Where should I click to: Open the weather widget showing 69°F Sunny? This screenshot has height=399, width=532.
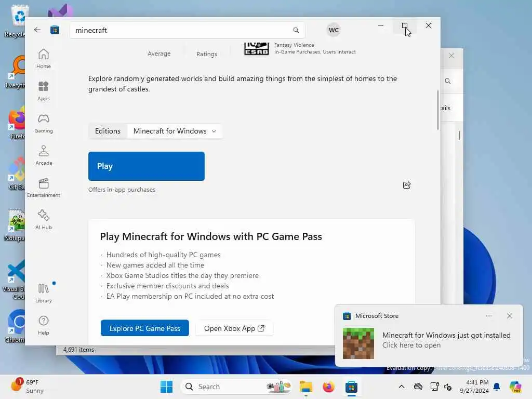(x=28, y=387)
